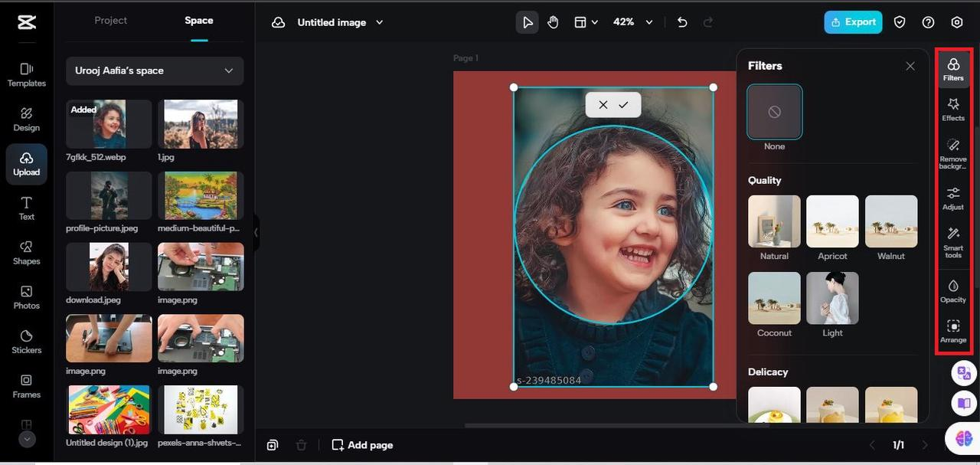980x465 pixels.
Task: Click the Delicacy section heading
Action: (768, 372)
